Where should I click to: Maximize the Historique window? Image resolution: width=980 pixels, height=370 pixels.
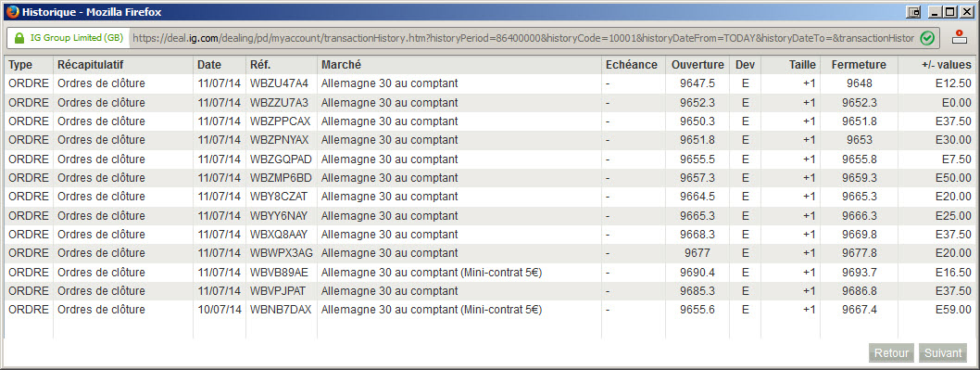point(950,12)
